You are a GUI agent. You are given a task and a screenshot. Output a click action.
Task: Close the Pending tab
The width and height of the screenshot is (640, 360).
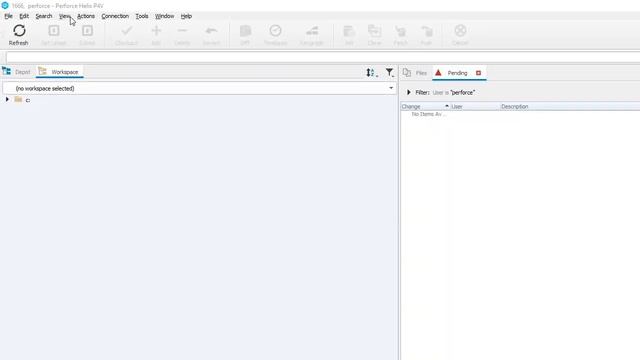coord(478,73)
